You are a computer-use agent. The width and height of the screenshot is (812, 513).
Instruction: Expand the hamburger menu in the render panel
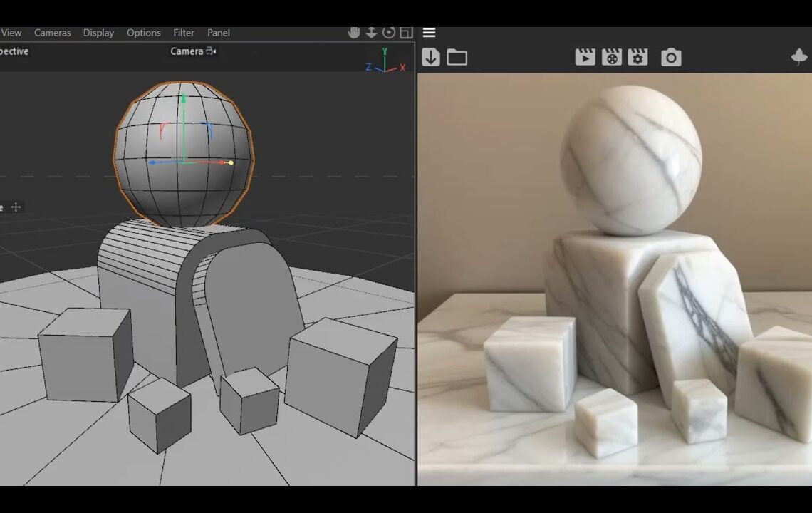click(x=428, y=32)
